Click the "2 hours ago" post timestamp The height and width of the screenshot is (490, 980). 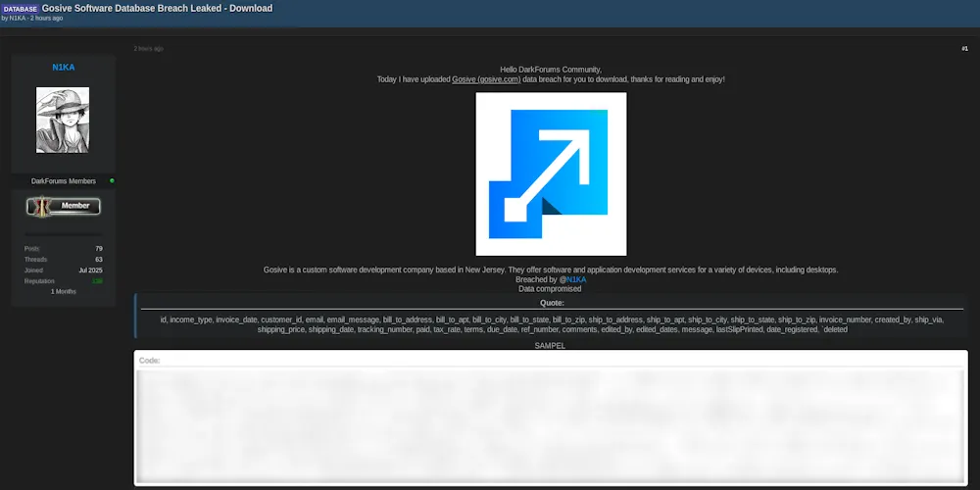click(x=148, y=49)
